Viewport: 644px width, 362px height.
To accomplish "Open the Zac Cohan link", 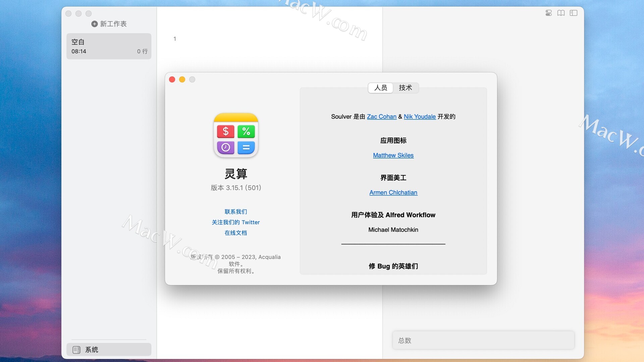I will (382, 117).
